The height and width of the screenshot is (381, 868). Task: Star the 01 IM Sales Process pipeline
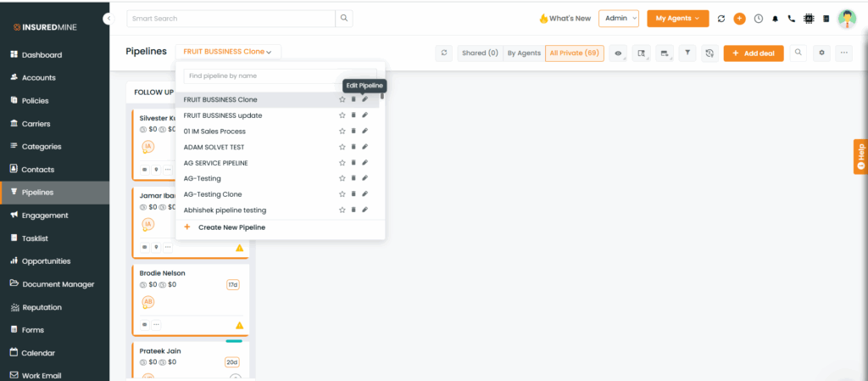pos(342,132)
